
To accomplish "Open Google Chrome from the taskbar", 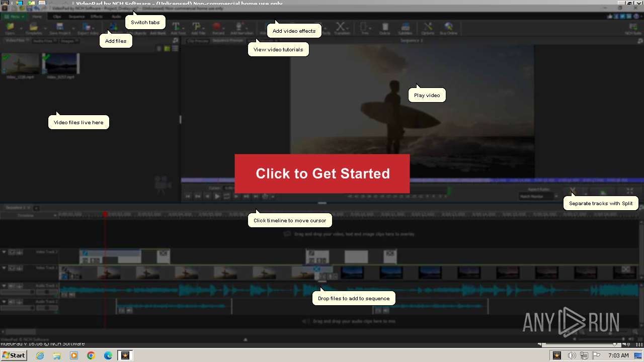I will point(91,355).
